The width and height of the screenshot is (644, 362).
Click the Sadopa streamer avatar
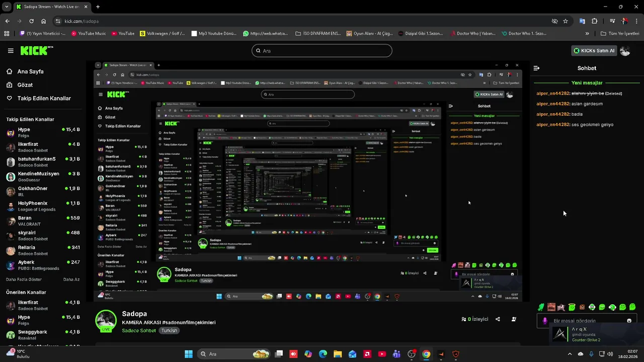106,321
